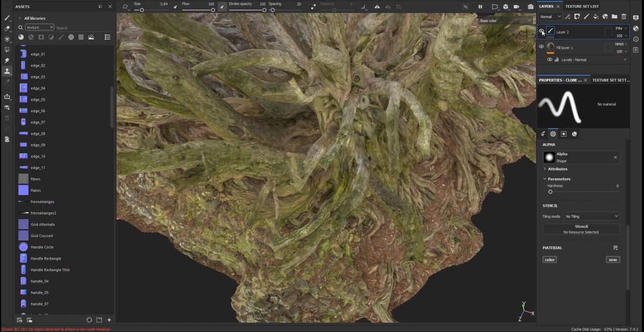Viewport: 644px width, 332px height.
Task: Open the alpha tab icon in Properties
Action: tap(553, 134)
